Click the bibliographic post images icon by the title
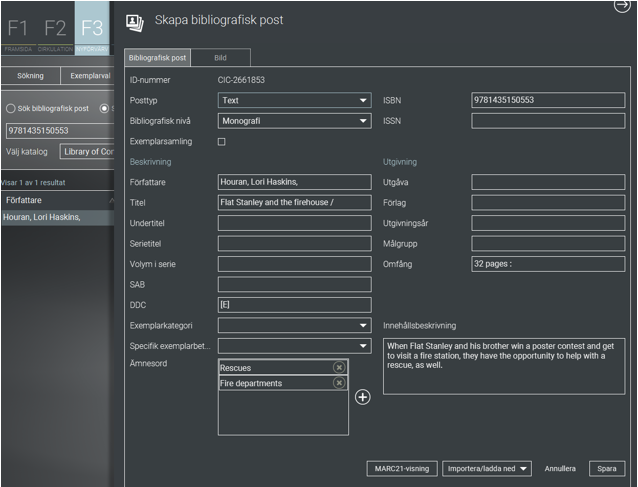The height and width of the screenshot is (487, 638). click(x=135, y=23)
